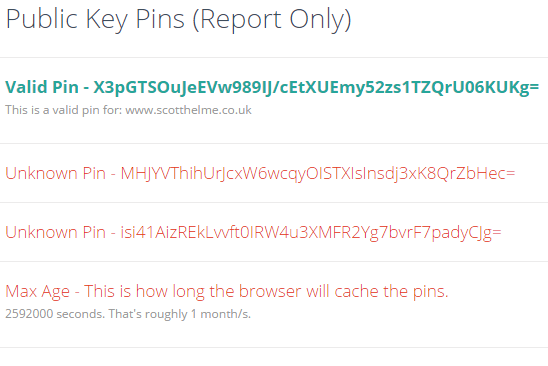Select the isi41AizREkLvvft0IRW4u3 pin hash
Viewport: 548px width, 366px height.
pyautogui.click(x=311, y=232)
